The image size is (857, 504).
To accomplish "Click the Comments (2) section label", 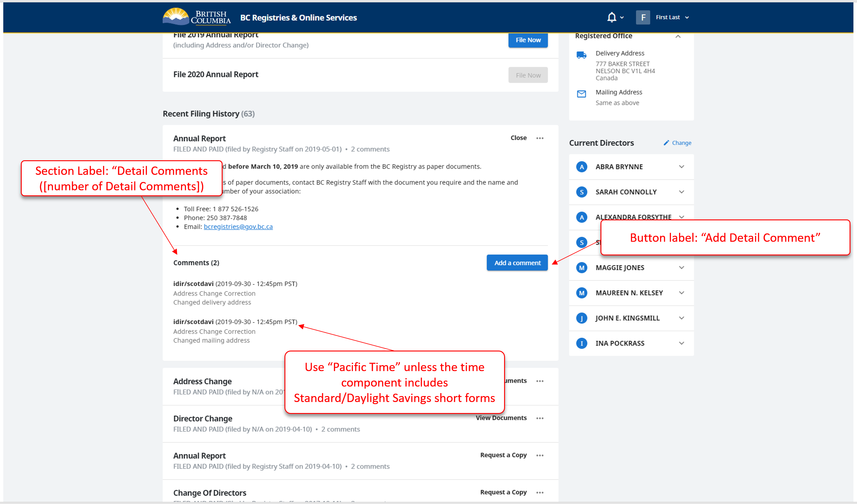I will (x=196, y=263).
